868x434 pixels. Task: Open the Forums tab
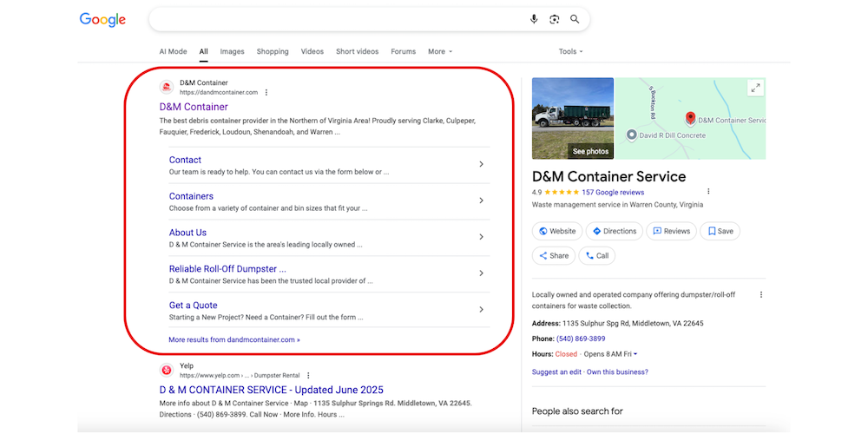point(403,51)
